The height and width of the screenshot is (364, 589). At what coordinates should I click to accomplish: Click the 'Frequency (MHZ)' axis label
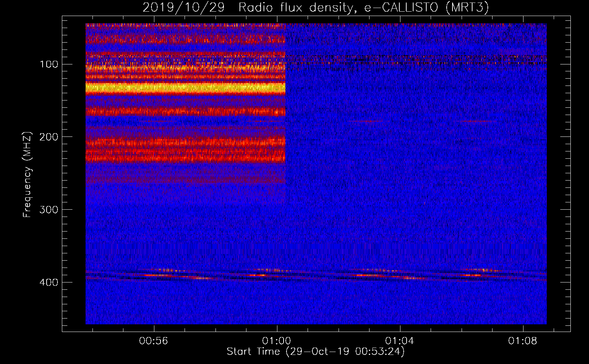27,174
